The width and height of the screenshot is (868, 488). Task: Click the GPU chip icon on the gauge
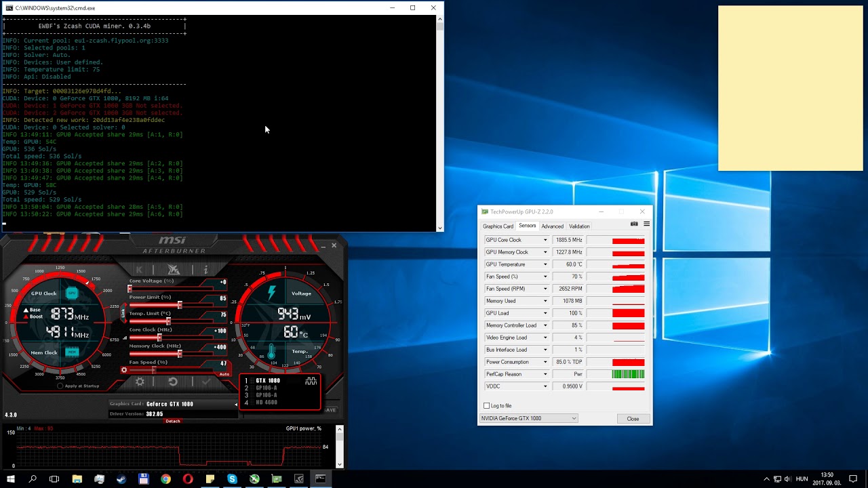71,293
